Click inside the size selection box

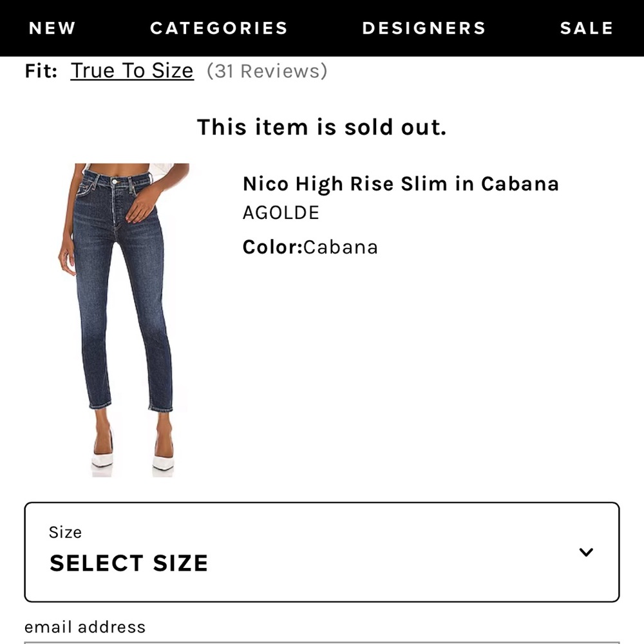pyautogui.click(x=322, y=551)
